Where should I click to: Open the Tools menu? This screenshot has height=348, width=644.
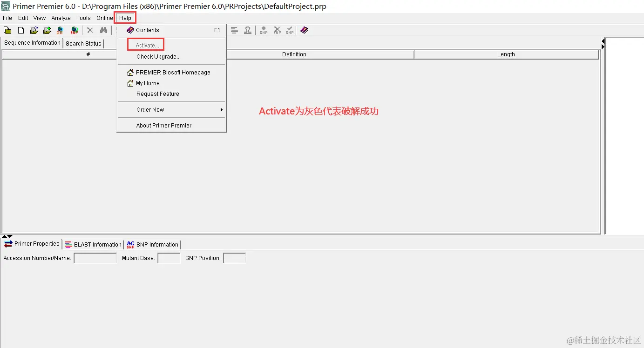click(83, 18)
